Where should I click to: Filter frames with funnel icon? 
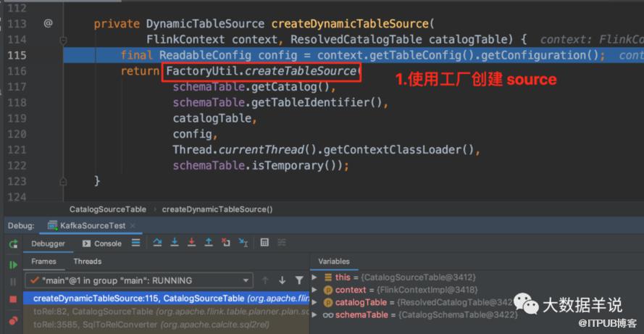click(299, 280)
